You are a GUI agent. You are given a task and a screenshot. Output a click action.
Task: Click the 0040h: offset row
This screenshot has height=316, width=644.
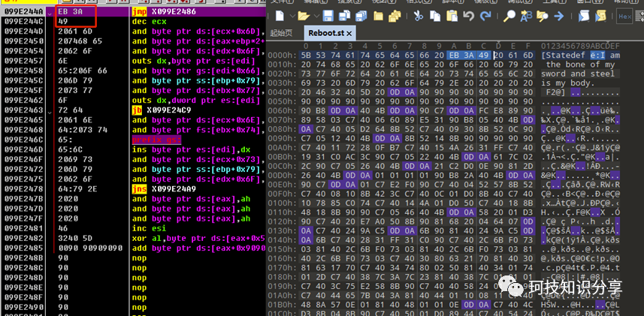click(x=281, y=92)
